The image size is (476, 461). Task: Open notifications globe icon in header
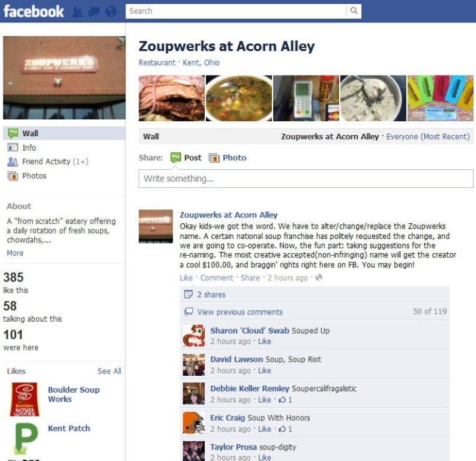[x=111, y=11]
